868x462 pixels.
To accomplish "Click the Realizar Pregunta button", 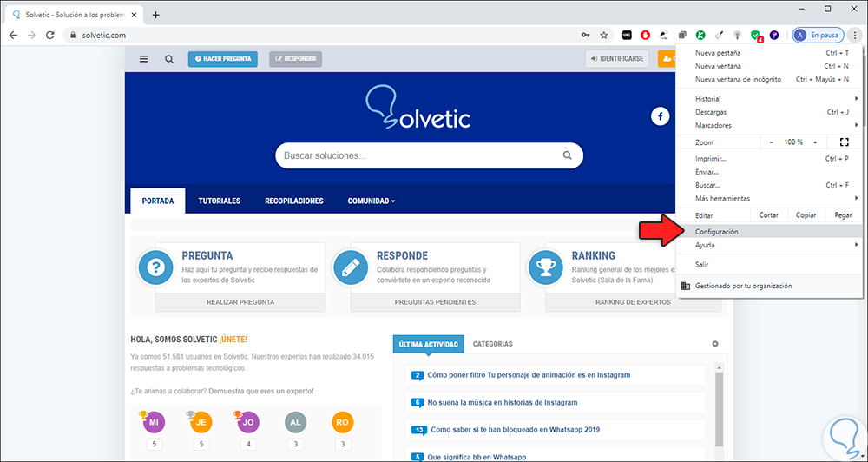I will click(x=240, y=302).
